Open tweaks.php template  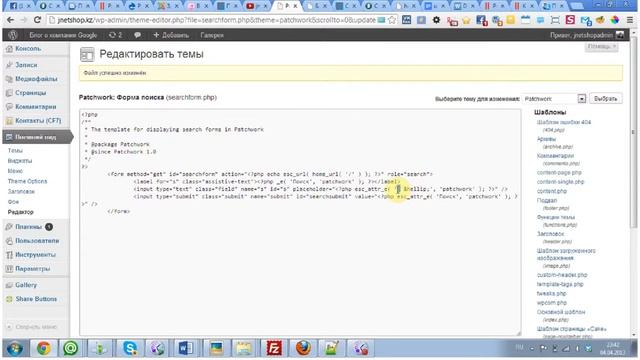click(551, 293)
